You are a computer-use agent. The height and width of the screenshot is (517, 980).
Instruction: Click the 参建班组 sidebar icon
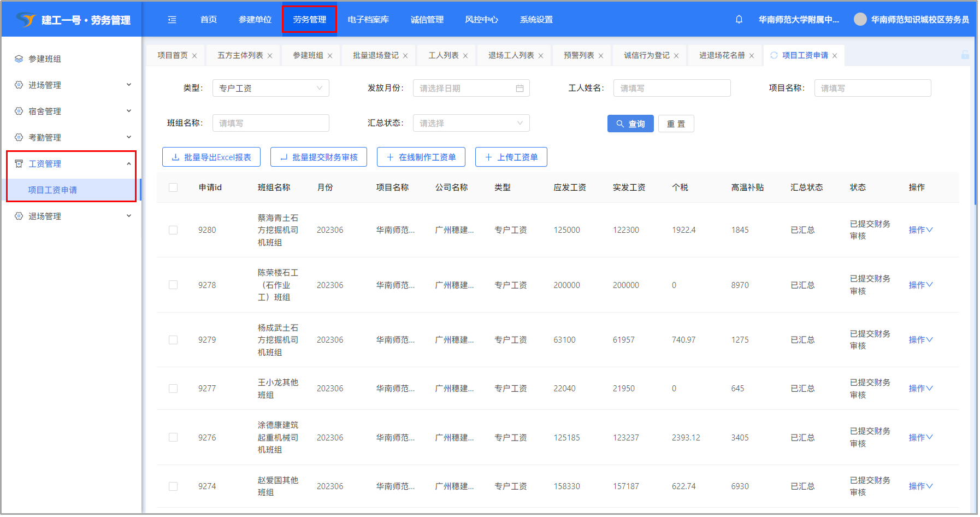coord(19,59)
